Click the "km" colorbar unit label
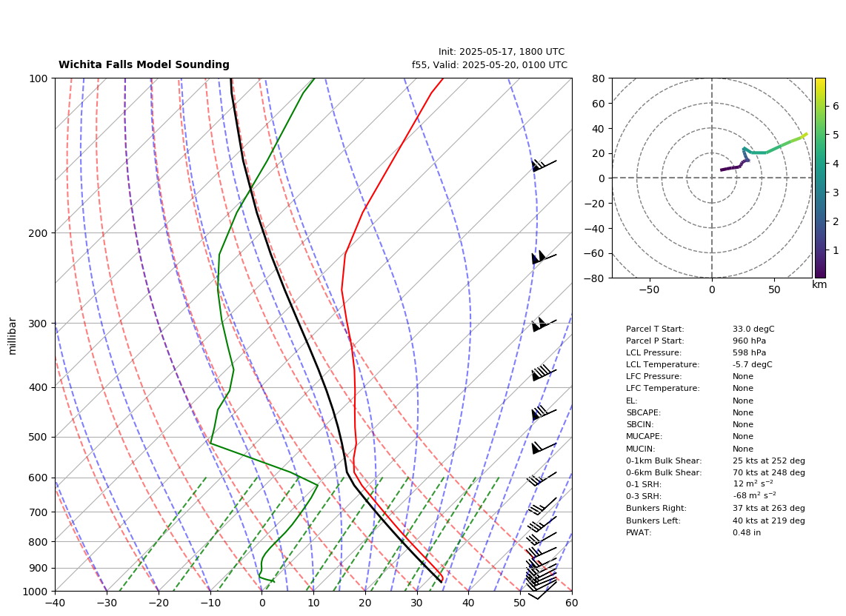Screen dimensions: 846x616 pyautogui.click(x=819, y=284)
